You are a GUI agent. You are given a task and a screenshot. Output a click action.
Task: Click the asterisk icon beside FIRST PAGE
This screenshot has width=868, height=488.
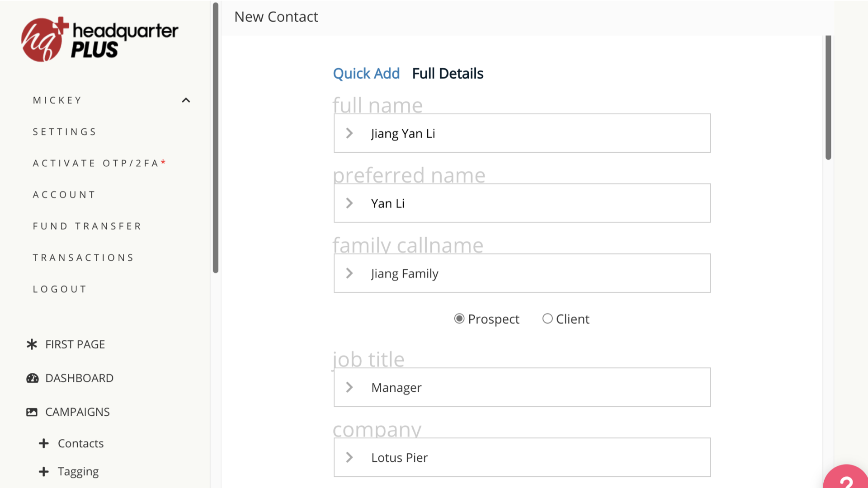[x=32, y=344]
